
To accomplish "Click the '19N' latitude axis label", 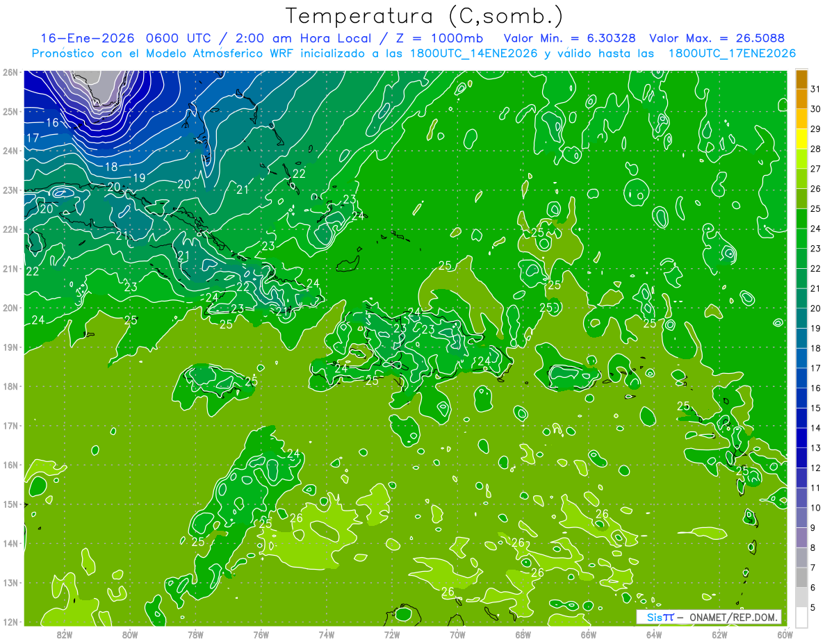I will (10, 347).
